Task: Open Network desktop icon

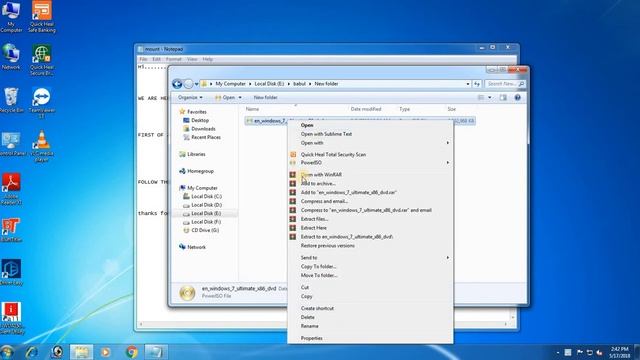Action: coord(11,57)
